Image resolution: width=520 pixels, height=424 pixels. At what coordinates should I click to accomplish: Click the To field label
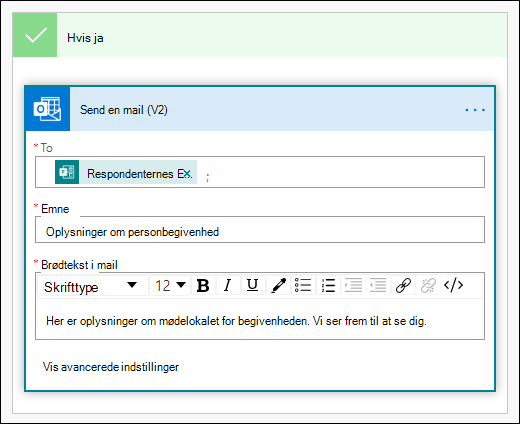pyautogui.click(x=47, y=148)
